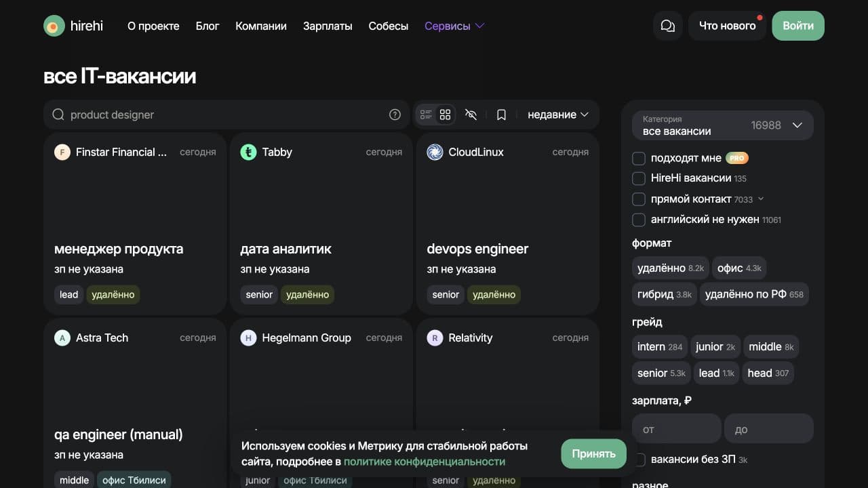Toggle the офис format filter
The image size is (868, 488).
[x=739, y=268]
